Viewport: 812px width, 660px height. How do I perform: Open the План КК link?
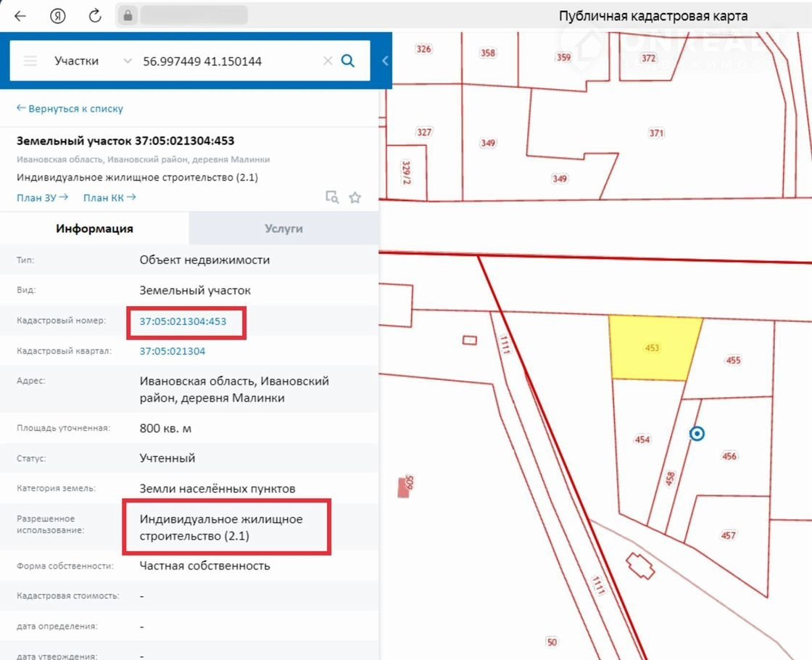pyautogui.click(x=109, y=197)
